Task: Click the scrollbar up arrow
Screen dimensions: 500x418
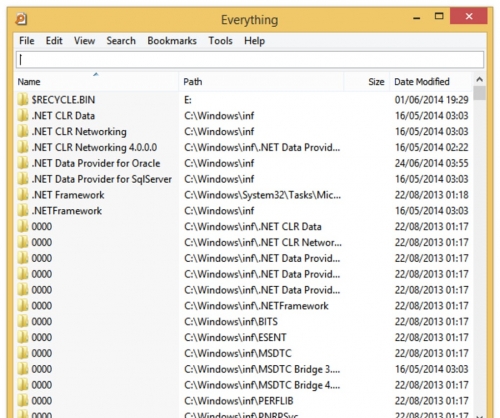Action: pyautogui.click(x=480, y=79)
